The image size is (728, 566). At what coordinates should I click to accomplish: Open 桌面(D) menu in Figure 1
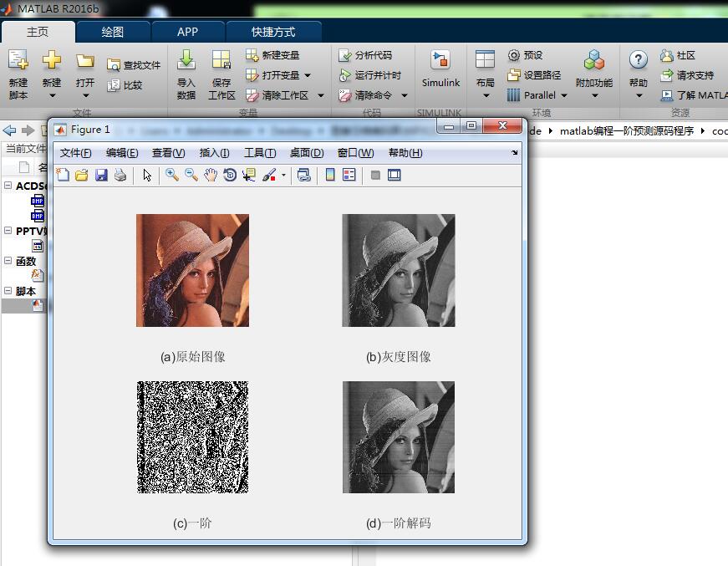pos(307,153)
